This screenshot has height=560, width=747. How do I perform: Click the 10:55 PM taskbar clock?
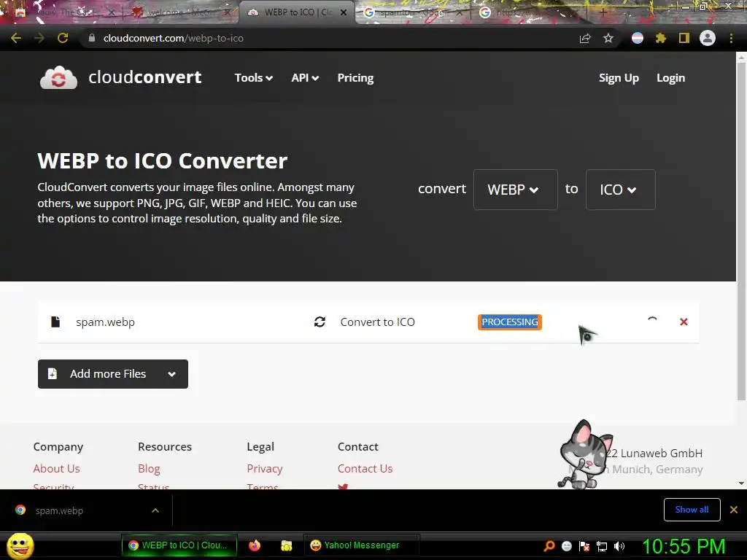pos(684,546)
